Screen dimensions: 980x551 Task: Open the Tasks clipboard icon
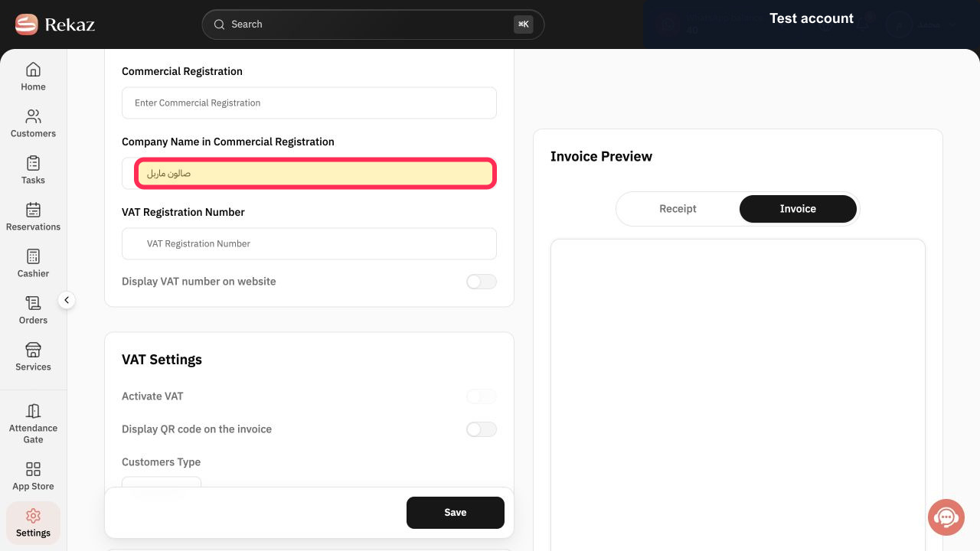[33, 163]
